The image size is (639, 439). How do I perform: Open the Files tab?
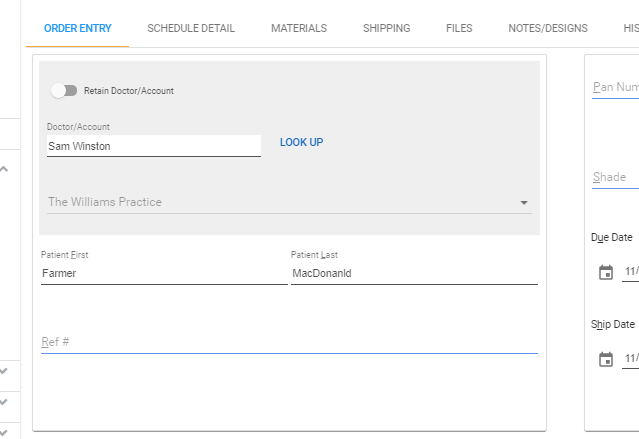pos(459,28)
